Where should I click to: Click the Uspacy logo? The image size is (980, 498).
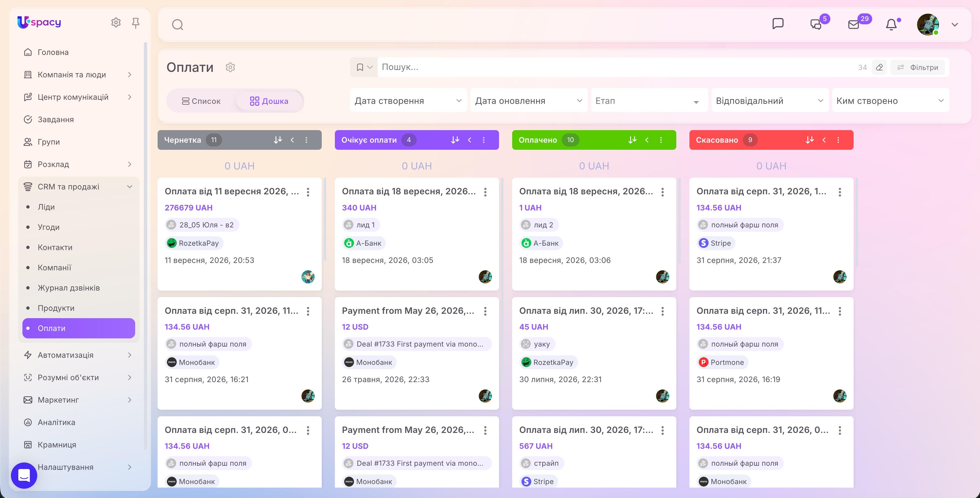tap(39, 22)
